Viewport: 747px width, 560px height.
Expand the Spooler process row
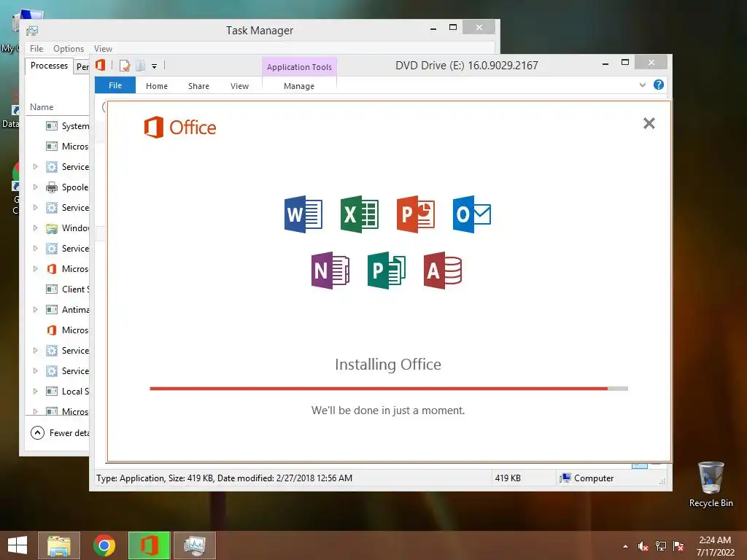[x=35, y=187]
